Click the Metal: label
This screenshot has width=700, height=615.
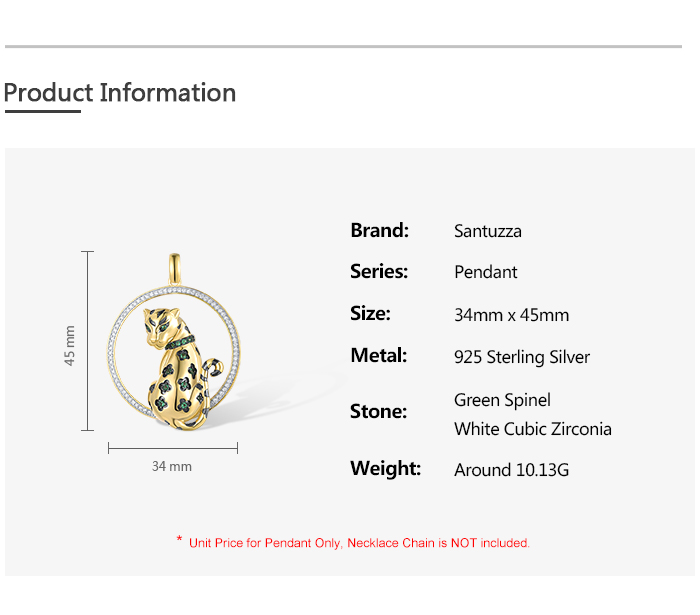[379, 356]
